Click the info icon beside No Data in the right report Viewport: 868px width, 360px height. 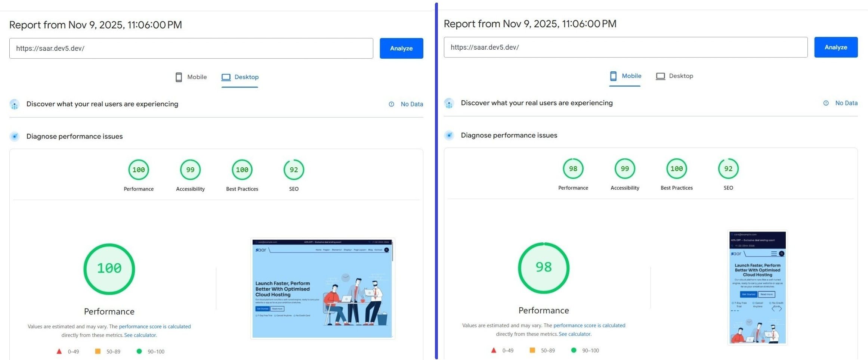pyautogui.click(x=826, y=103)
